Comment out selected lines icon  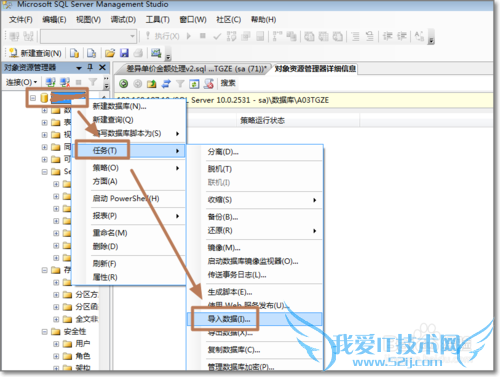356,36
